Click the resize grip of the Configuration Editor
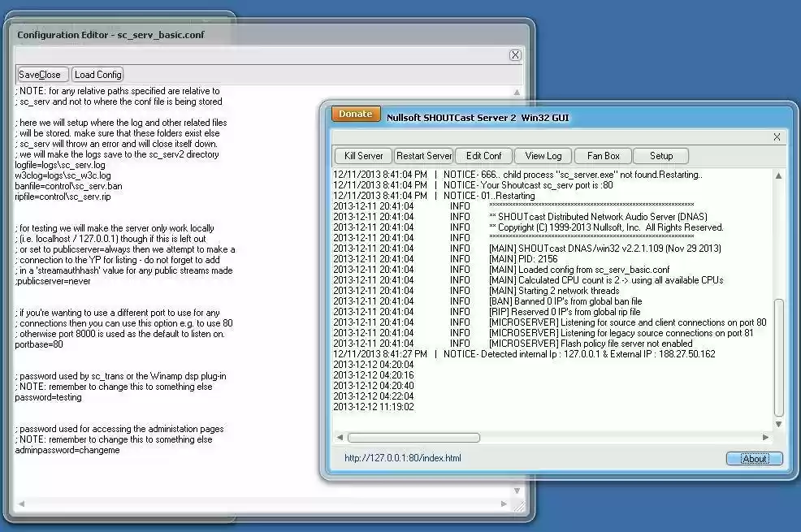This screenshot has width=801, height=532. (x=518, y=504)
